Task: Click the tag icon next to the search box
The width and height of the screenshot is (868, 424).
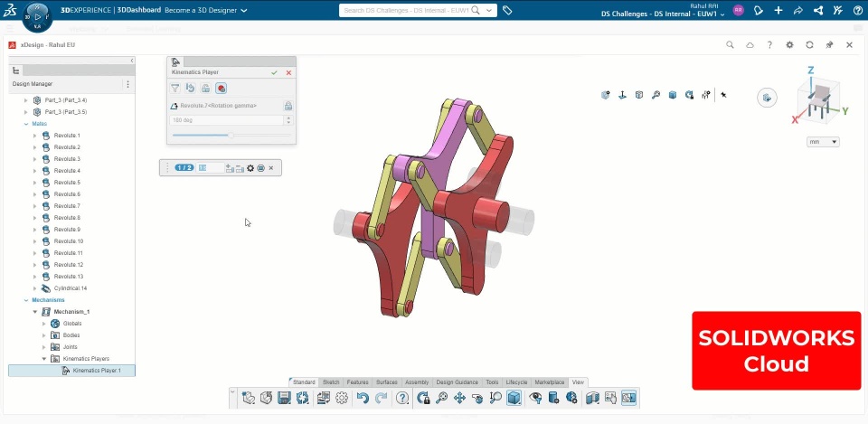Action: 506,10
